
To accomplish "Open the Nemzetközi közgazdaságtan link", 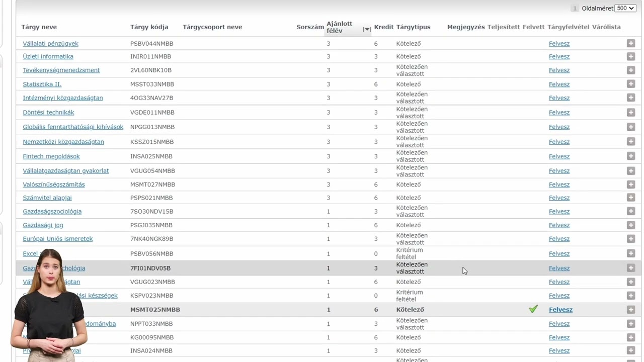I will pos(63,141).
